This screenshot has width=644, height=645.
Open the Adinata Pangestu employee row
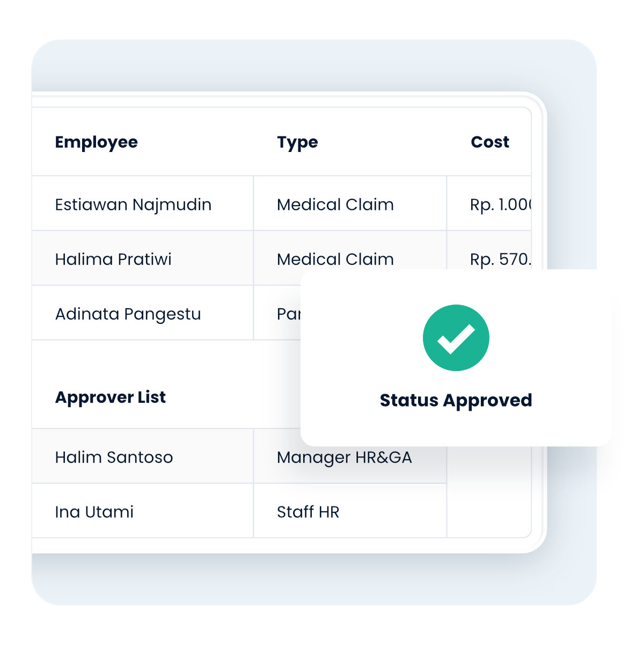tap(128, 314)
